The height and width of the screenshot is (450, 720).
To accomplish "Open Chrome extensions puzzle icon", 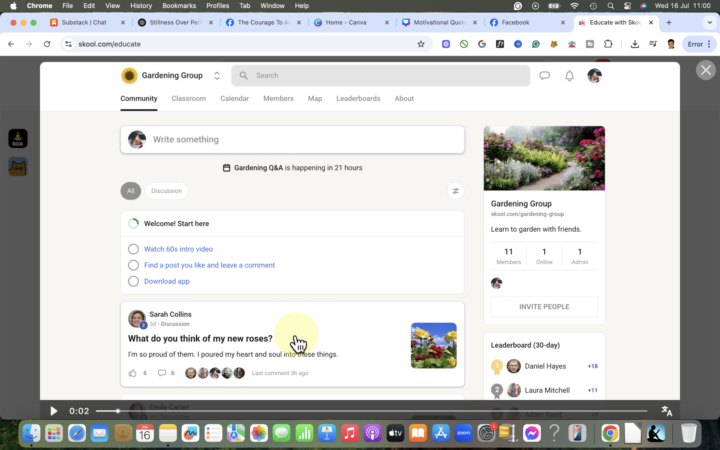I will [x=608, y=44].
